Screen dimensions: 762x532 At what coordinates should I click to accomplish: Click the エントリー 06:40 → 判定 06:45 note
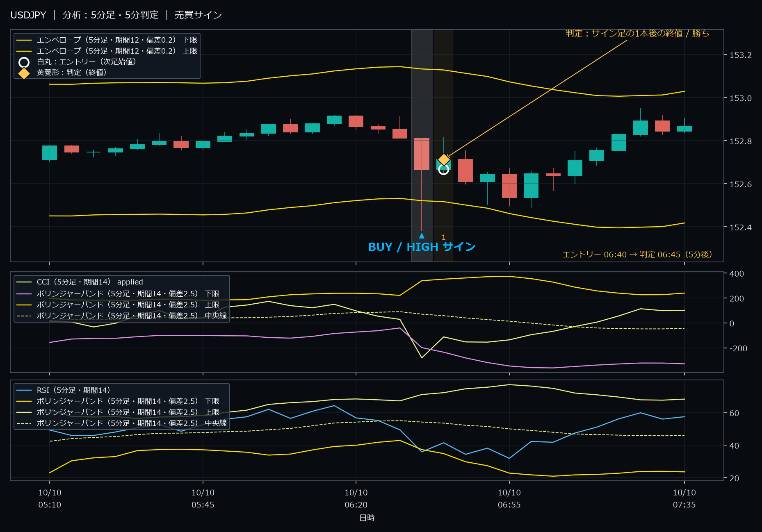pyautogui.click(x=637, y=255)
